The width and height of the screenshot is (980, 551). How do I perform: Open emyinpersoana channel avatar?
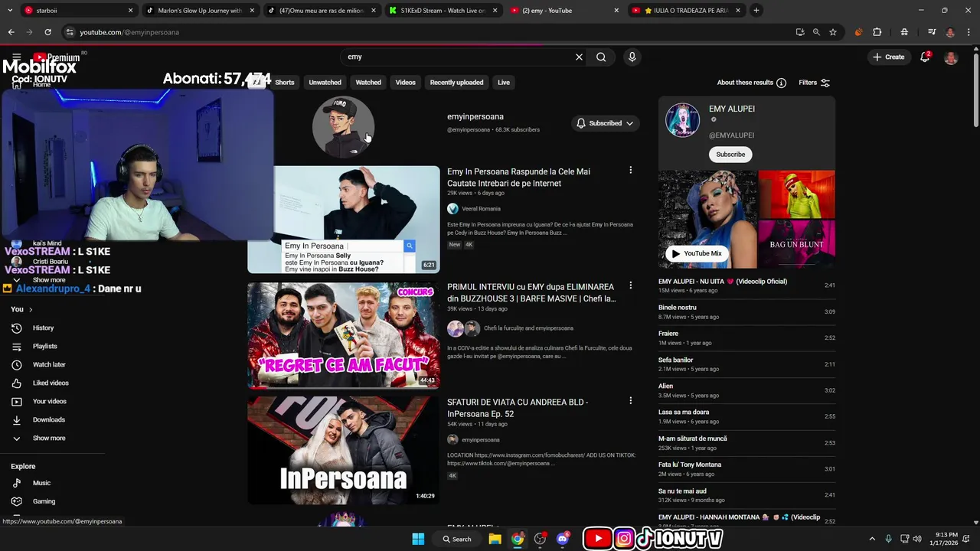click(343, 126)
